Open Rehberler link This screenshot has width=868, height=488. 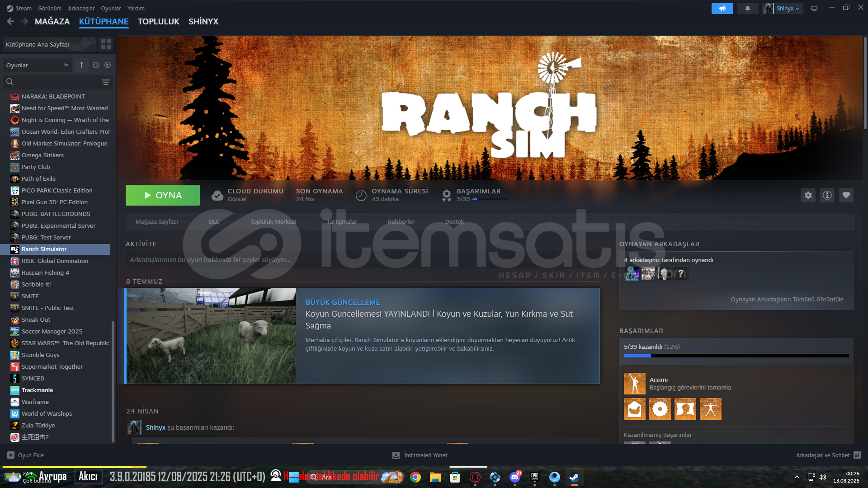click(x=401, y=221)
